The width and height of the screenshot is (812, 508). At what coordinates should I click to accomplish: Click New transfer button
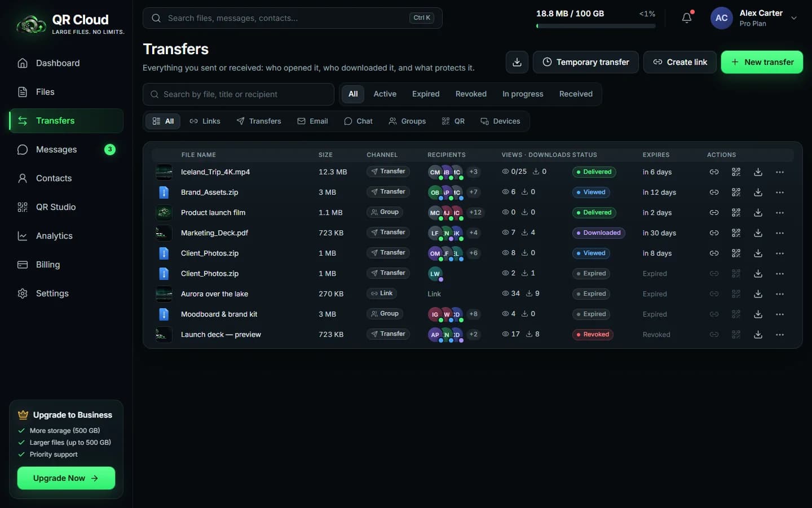762,62
